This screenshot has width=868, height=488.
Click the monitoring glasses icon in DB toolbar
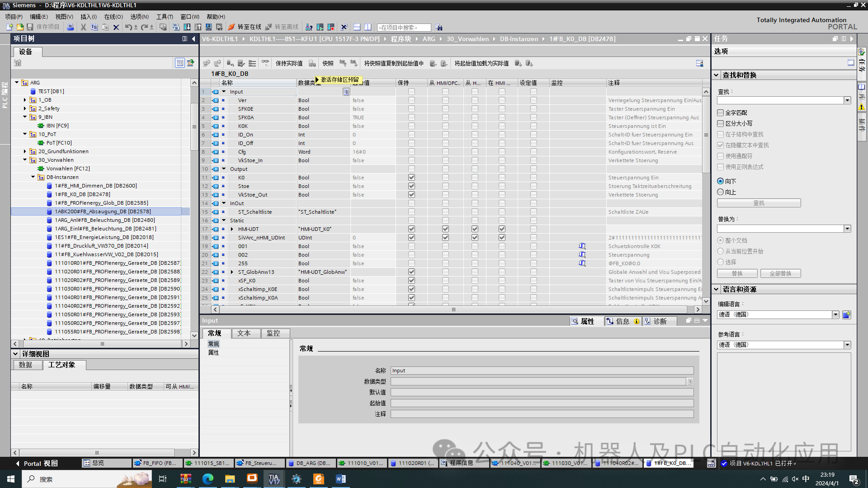[265, 63]
